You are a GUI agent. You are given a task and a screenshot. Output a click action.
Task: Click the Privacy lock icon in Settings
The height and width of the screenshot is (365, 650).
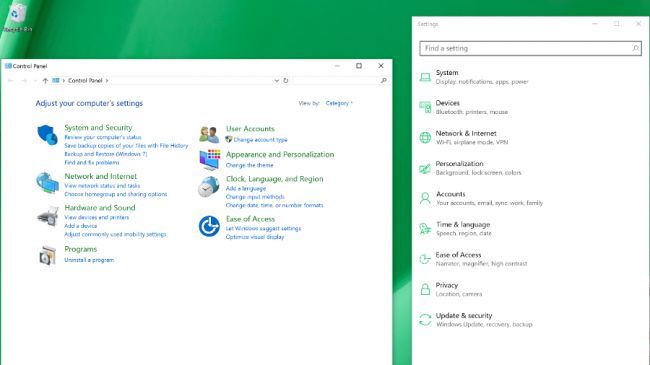coord(425,289)
